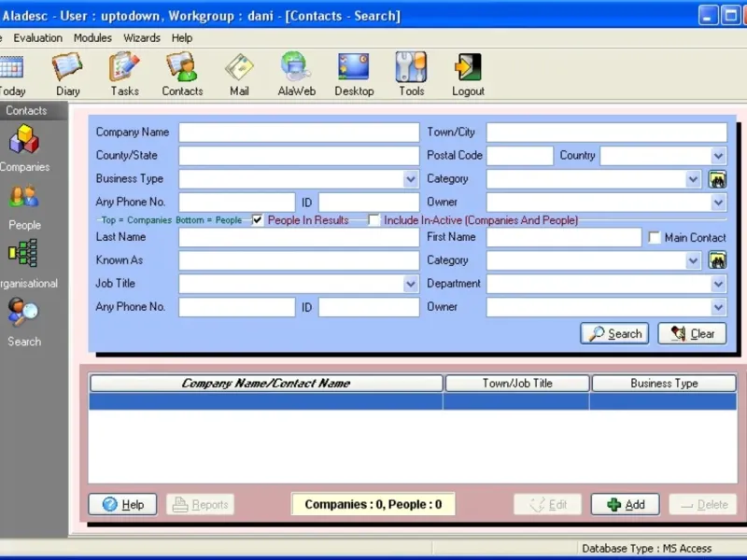Expand the Department dropdown
The image size is (747, 560).
click(718, 284)
